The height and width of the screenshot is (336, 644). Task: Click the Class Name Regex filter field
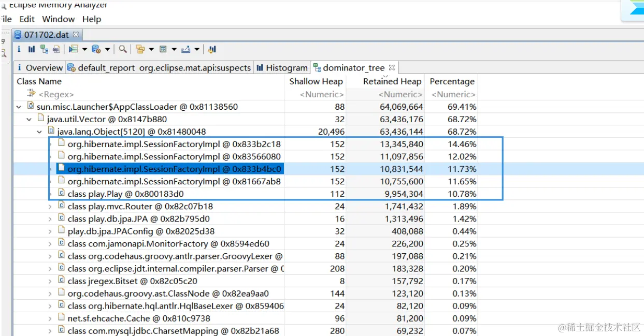pyautogui.click(x=57, y=94)
